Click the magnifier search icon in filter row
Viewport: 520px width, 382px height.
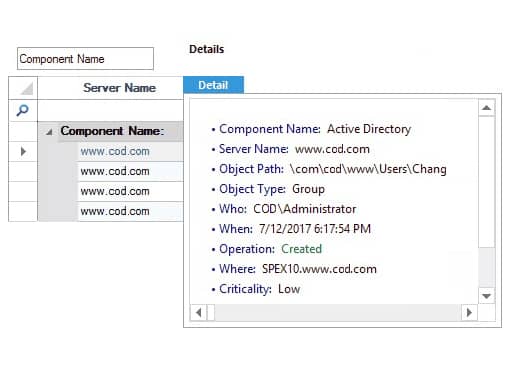(23, 110)
